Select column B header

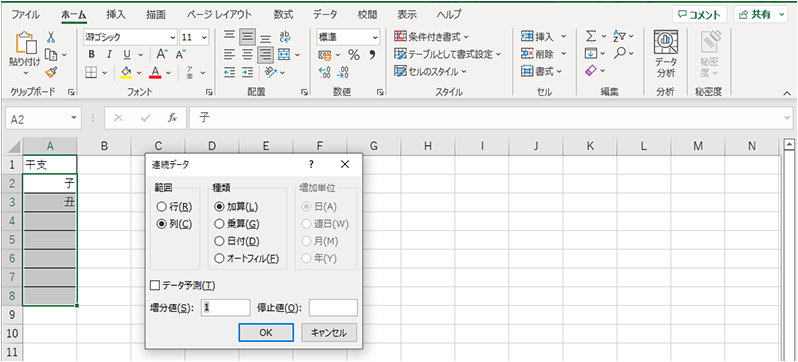coord(104,147)
